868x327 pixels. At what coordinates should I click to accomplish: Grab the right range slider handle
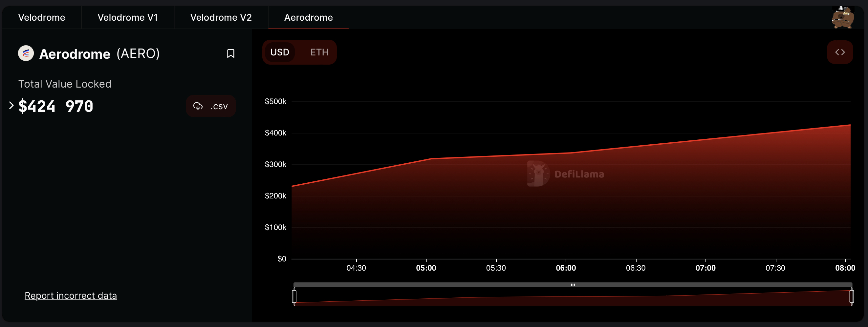coord(852,296)
